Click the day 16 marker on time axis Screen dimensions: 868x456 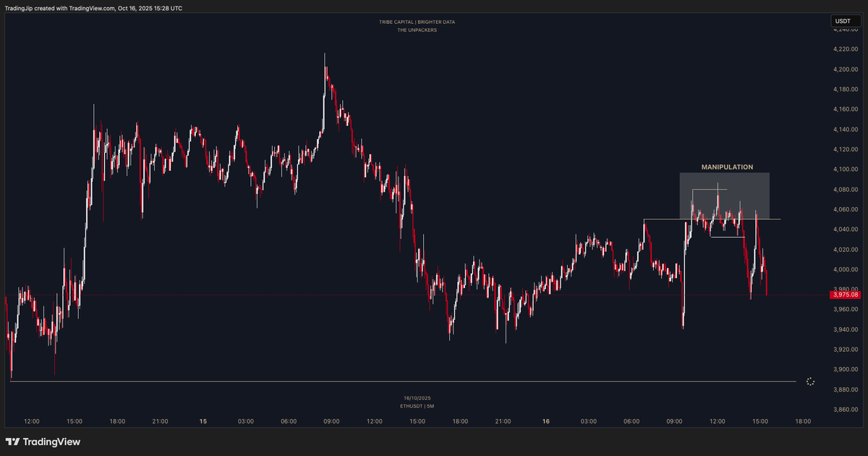coord(546,421)
